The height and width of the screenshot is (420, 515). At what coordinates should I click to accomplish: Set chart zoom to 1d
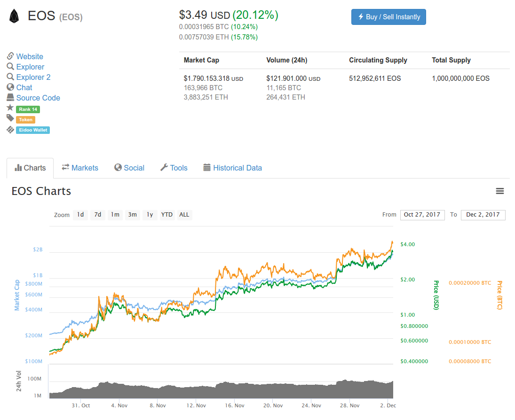coord(80,215)
